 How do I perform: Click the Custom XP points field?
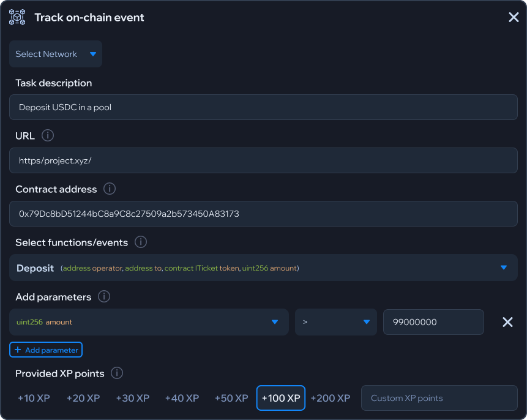click(x=439, y=398)
